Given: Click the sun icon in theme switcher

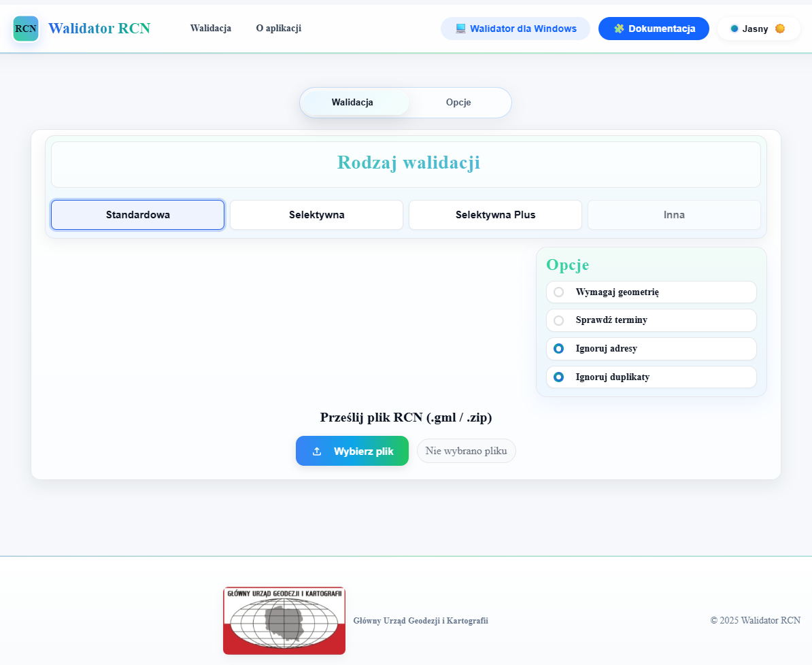Looking at the screenshot, I should [x=780, y=29].
